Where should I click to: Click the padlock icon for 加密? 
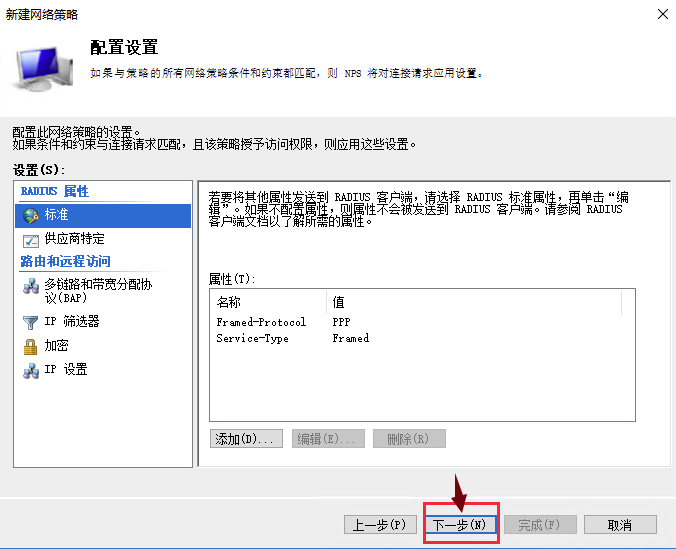click(30, 346)
